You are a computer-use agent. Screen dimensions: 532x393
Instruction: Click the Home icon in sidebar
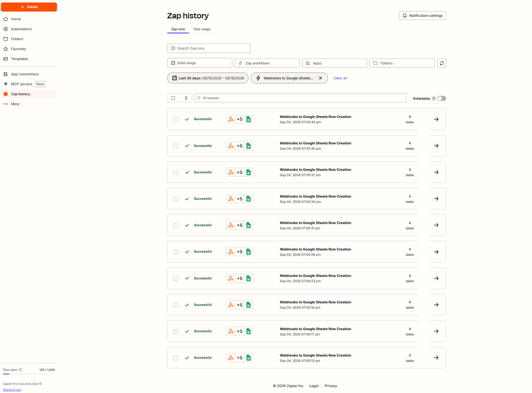tap(6, 19)
